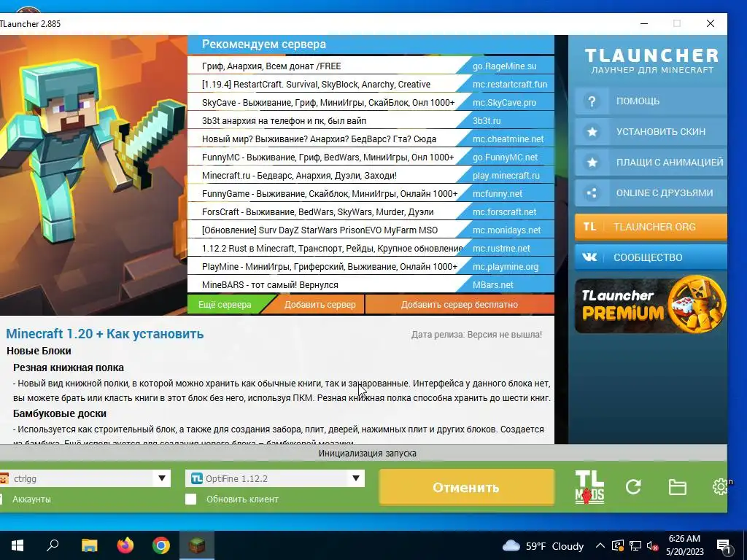
Task: Click the star icon beside Установить скин
Action: 592,132
